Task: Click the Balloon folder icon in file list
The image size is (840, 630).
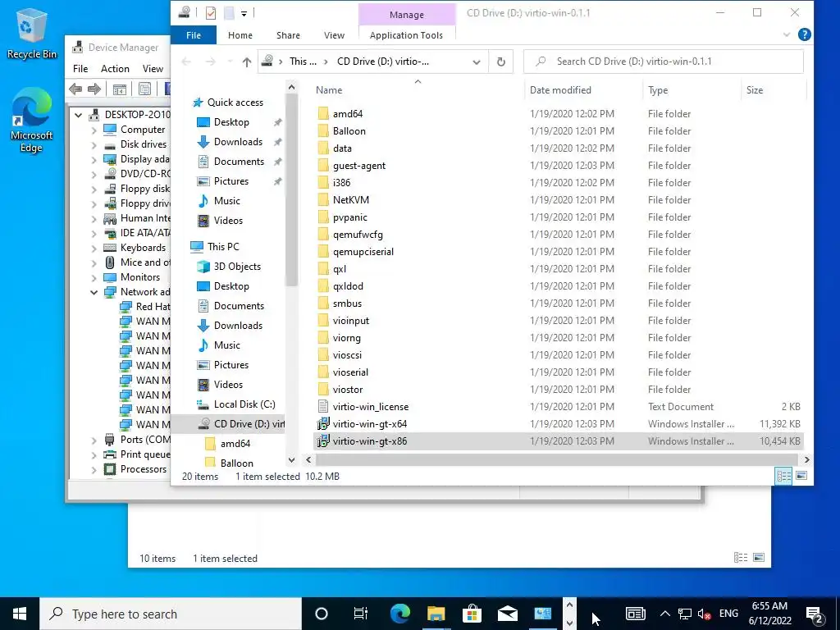Action: pos(323,130)
